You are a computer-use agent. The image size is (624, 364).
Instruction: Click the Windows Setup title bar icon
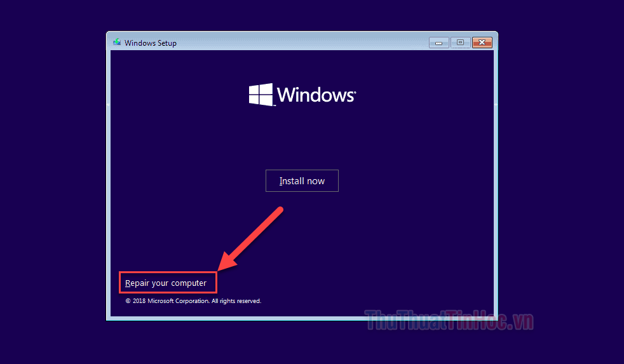117,43
